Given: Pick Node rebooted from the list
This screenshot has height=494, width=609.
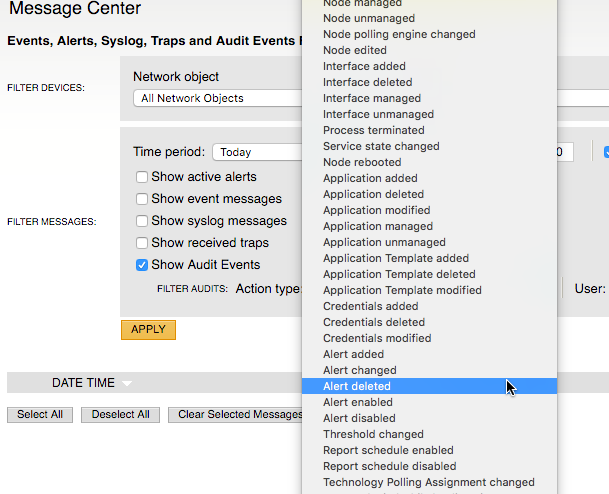Looking at the screenshot, I should [x=429, y=162].
